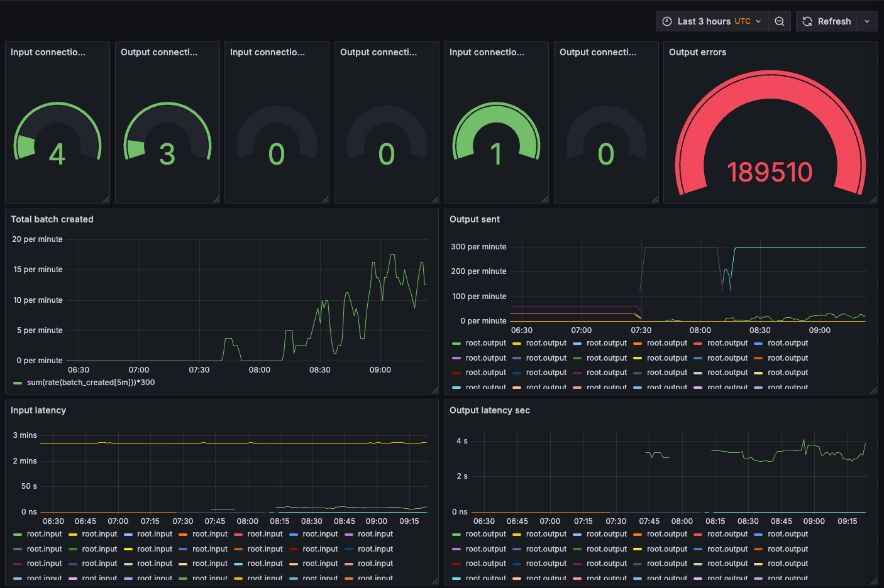Toggle the blue root.output series in Output latency legend
This screenshot has width=884, height=588.
[x=607, y=533]
